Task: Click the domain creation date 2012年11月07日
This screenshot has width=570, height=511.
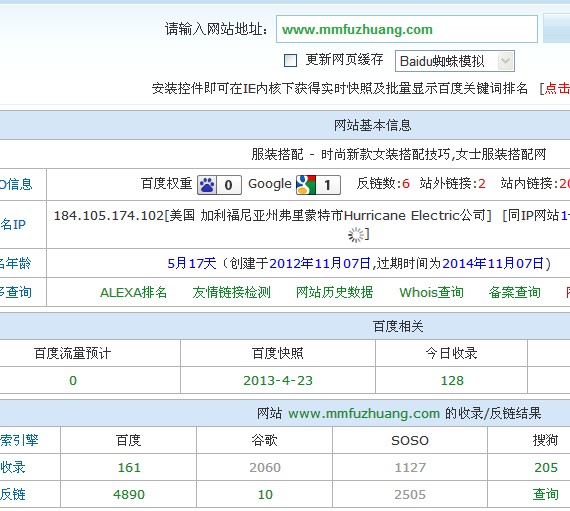Action: (x=320, y=263)
